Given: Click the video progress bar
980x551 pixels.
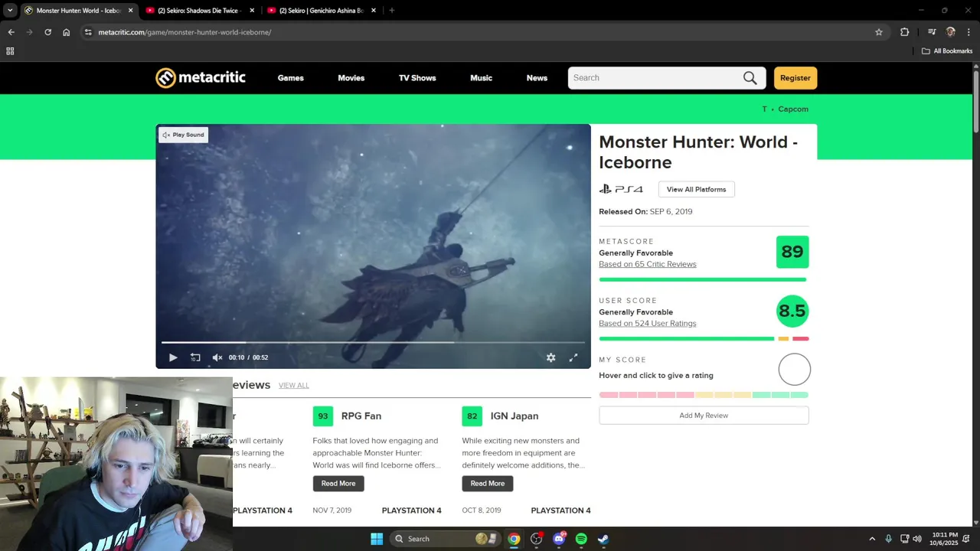Looking at the screenshot, I should click(x=373, y=342).
